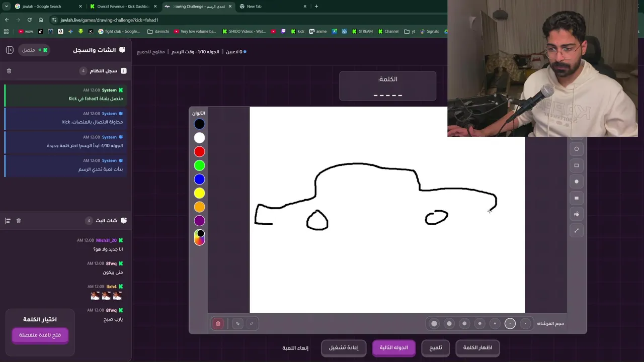Viewport: 644px width, 362px height.
Task: Choose the currently highlighted brush size
Action: 510,324
